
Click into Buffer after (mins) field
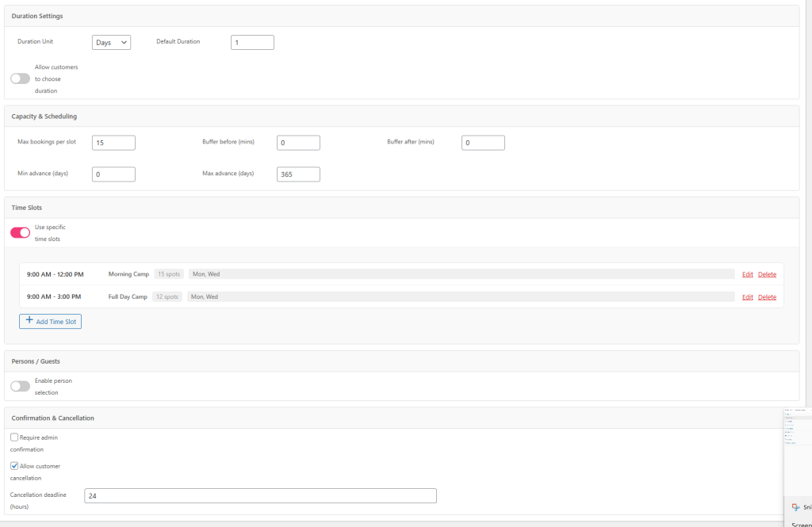coord(483,143)
